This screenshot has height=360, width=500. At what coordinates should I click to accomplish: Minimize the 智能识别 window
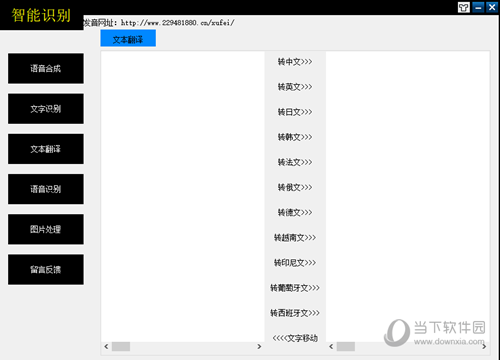[x=478, y=7]
